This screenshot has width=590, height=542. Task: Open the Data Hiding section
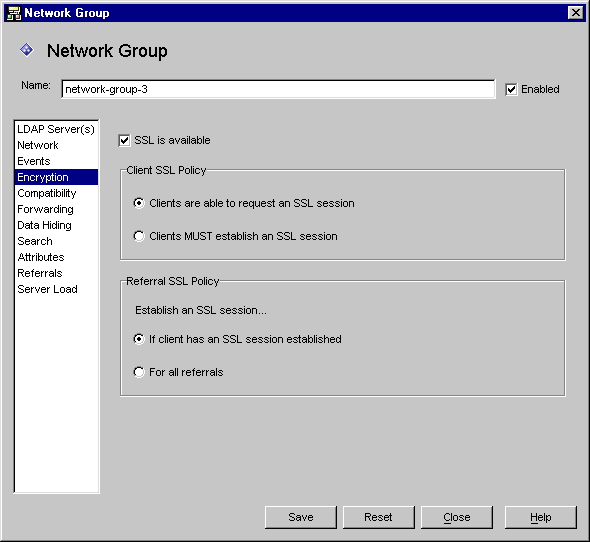[56, 225]
